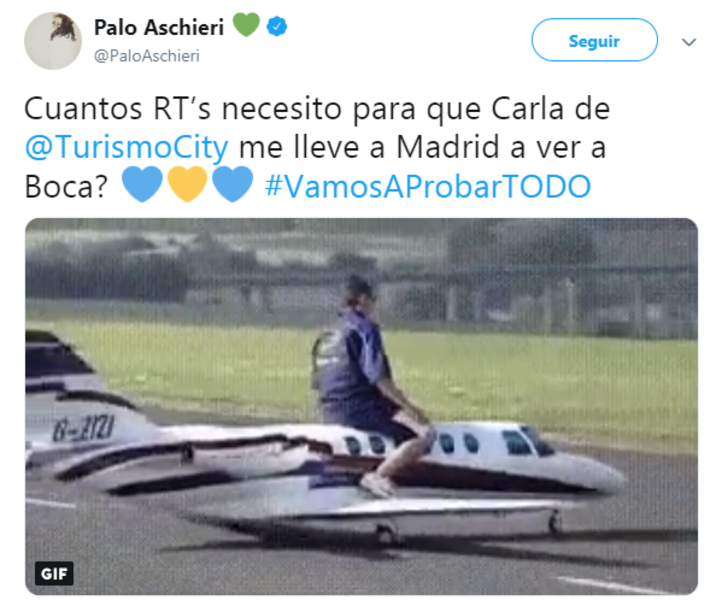Open the airplane GIF media
Screen dimensions: 722x600
361,407
